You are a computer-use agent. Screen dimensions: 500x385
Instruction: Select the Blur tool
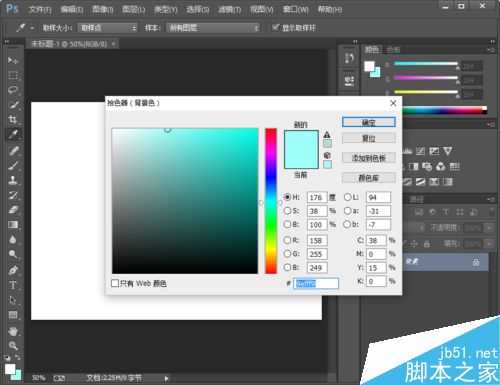pyautogui.click(x=13, y=240)
